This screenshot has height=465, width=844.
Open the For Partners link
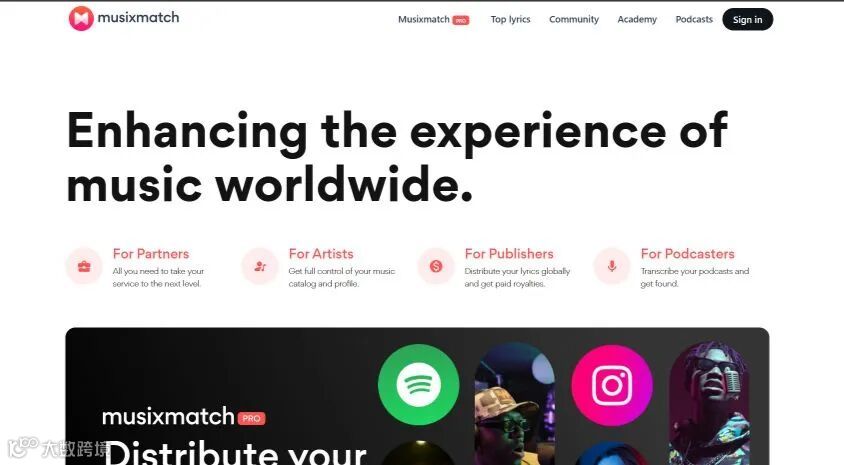point(151,253)
